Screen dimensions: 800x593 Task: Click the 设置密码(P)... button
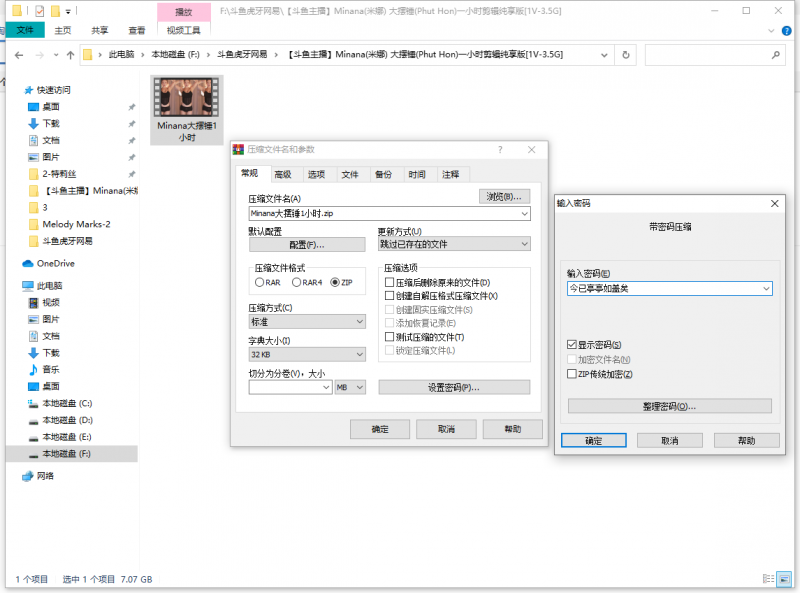(454, 387)
